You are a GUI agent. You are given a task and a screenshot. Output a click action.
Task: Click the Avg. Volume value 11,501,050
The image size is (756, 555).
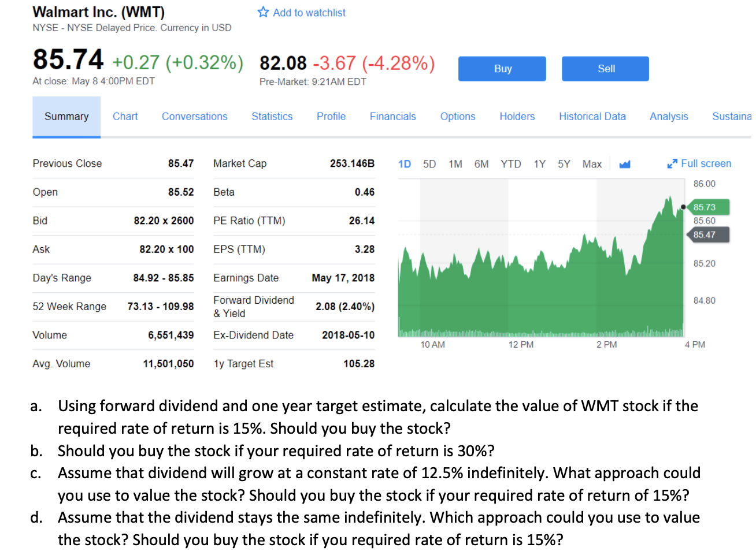tap(169, 364)
